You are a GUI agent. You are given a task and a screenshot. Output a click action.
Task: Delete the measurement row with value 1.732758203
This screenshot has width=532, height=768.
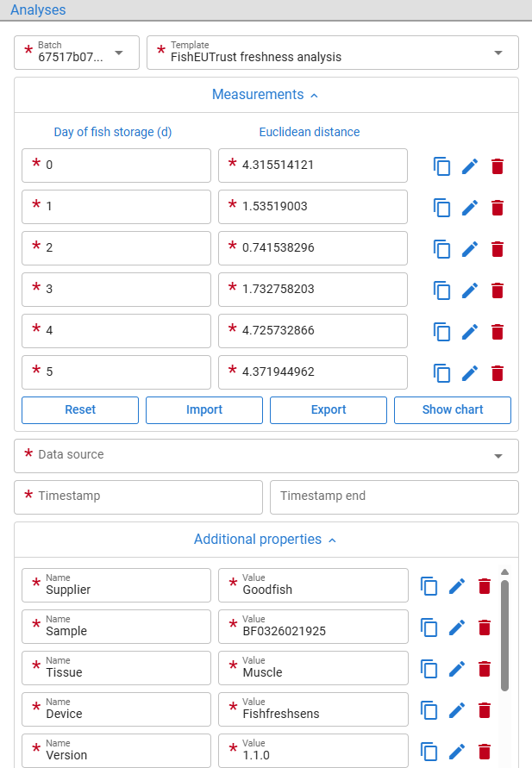coord(498,290)
